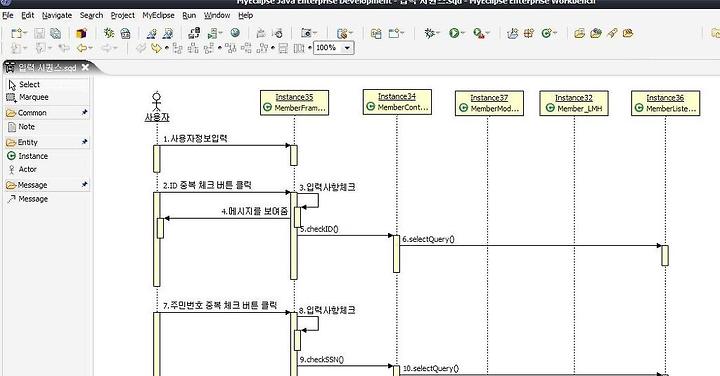Click the web browser globe icon
This screenshot has height=376, width=720.
[235, 33]
